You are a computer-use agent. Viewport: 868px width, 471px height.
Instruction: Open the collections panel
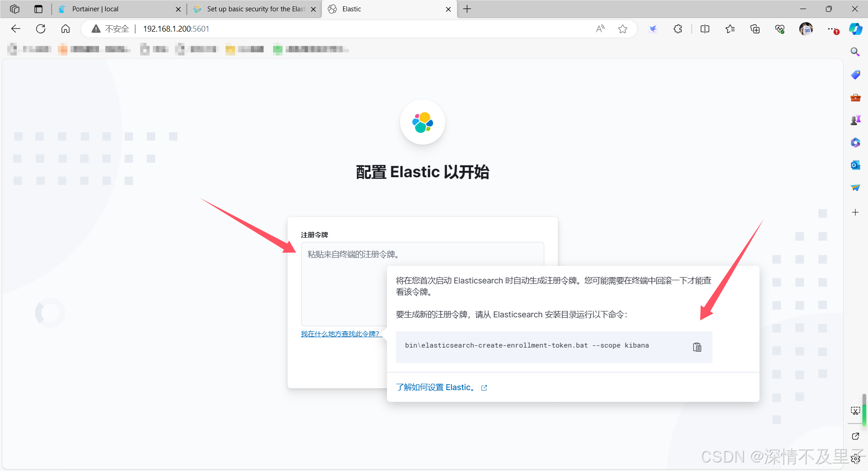[755, 29]
